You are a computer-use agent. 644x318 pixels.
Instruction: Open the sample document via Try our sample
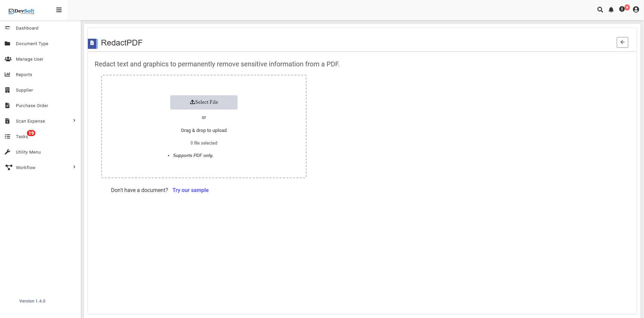(190, 190)
